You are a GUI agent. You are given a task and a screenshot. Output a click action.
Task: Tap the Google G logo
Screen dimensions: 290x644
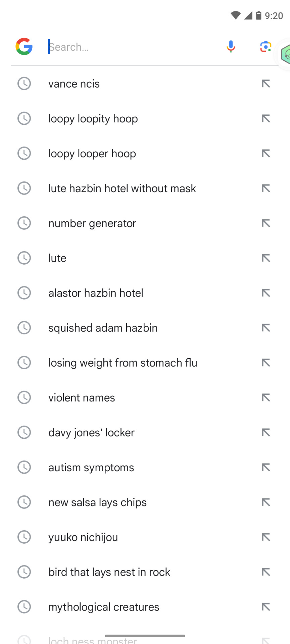click(x=24, y=47)
